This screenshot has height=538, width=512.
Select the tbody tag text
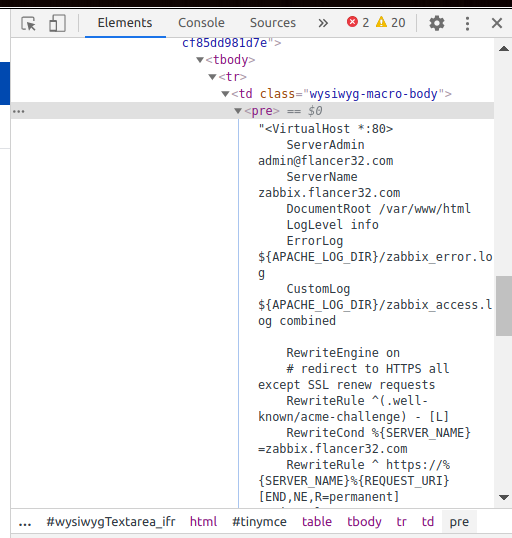(230, 60)
